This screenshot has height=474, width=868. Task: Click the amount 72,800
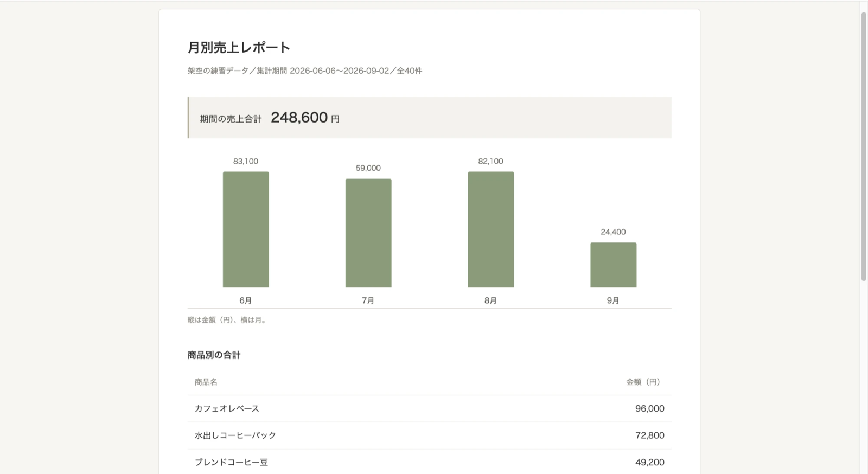click(x=650, y=435)
